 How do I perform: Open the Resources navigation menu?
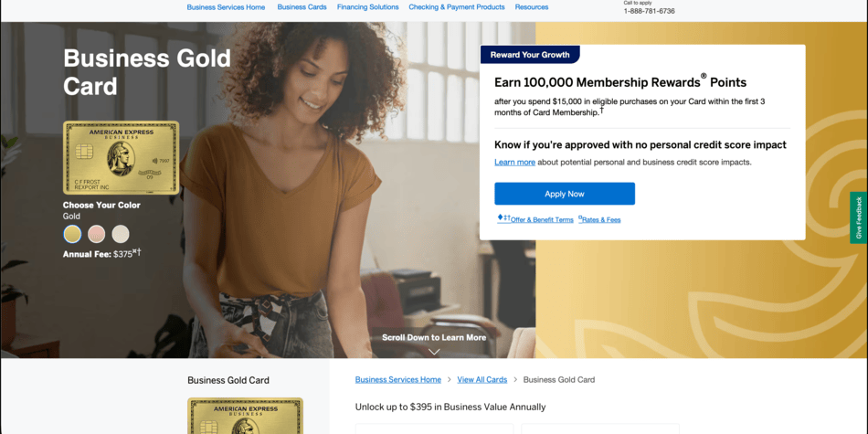coord(532,7)
